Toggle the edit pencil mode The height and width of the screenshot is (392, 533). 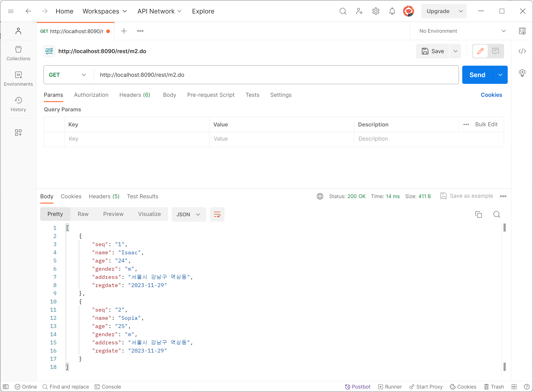[480, 51]
